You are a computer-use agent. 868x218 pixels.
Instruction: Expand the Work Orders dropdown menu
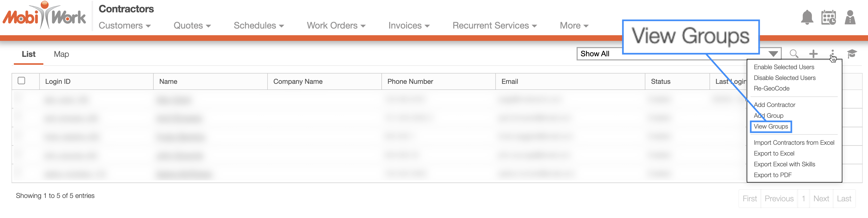(x=336, y=26)
